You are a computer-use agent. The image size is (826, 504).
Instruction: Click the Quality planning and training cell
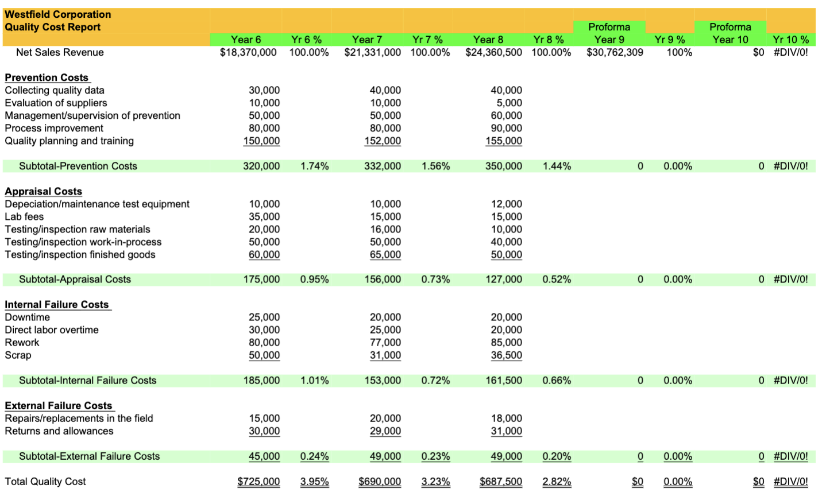69,141
